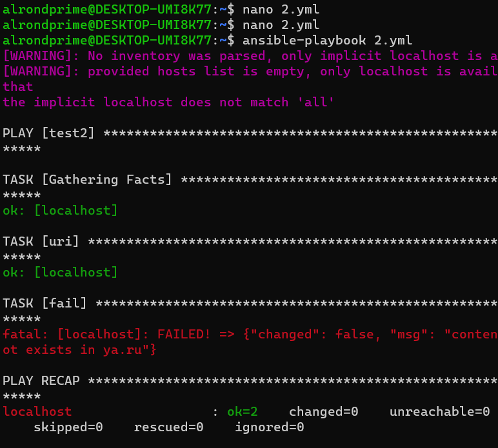This screenshot has height=448, width=498.
Task: Click the 'TASK [fail]' header
Action: (45, 304)
